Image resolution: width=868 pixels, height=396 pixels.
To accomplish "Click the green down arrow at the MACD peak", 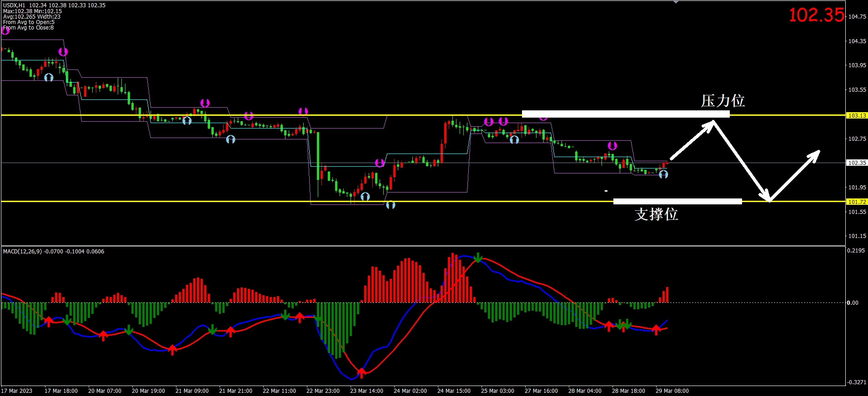I will pos(478,257).
